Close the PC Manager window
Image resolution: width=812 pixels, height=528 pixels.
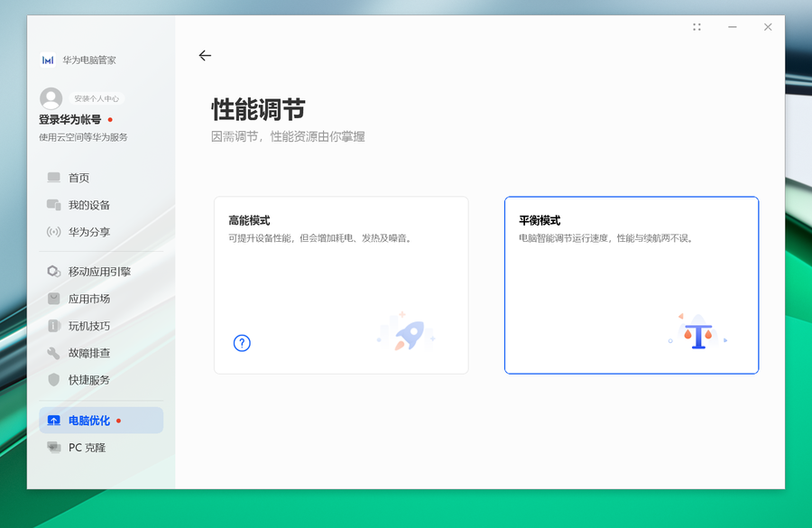(x=768, y=27)
